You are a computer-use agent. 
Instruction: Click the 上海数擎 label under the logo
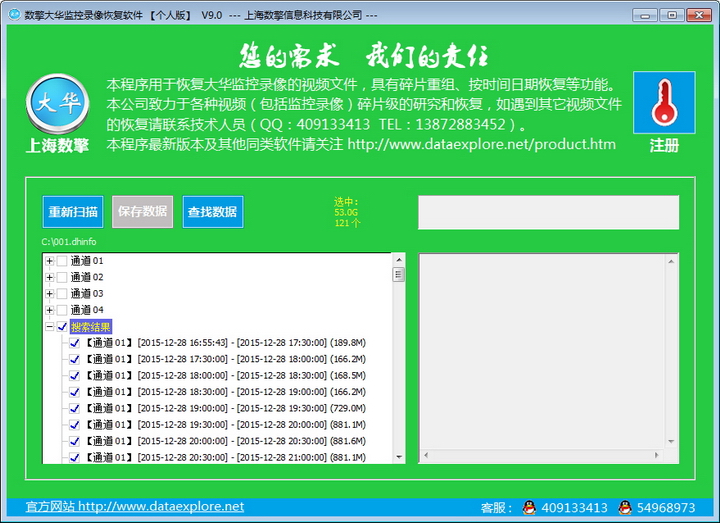click(57, 146)
